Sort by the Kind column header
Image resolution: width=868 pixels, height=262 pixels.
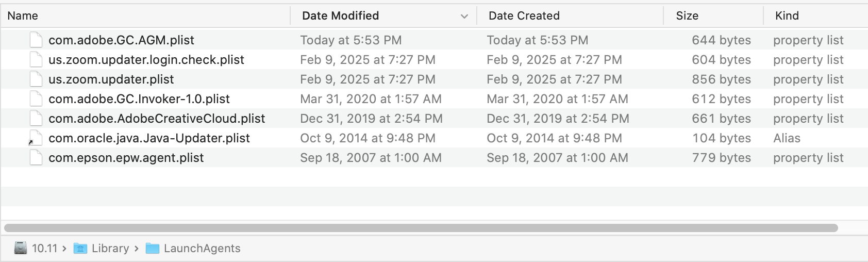787,16
